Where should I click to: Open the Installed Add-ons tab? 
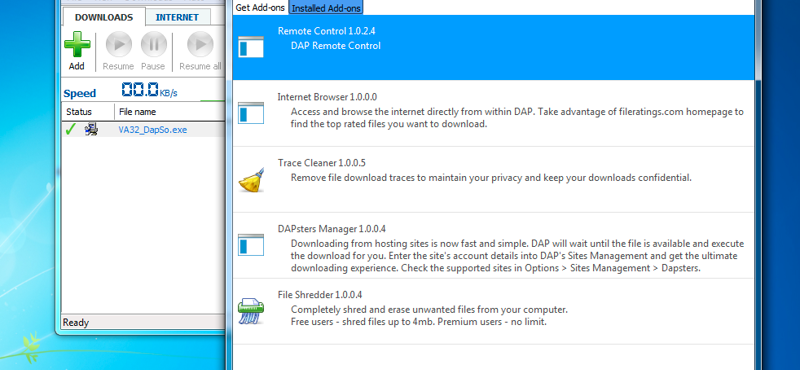[x=326, y=8]
